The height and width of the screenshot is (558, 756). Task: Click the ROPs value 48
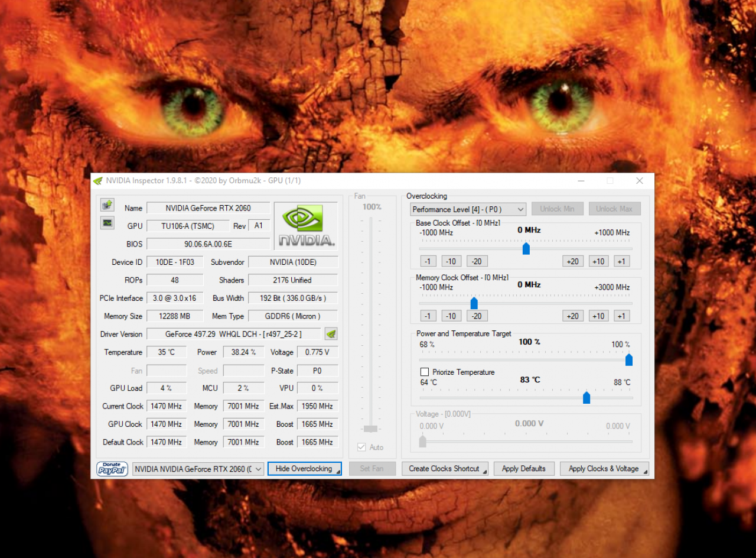pos(175,280)
